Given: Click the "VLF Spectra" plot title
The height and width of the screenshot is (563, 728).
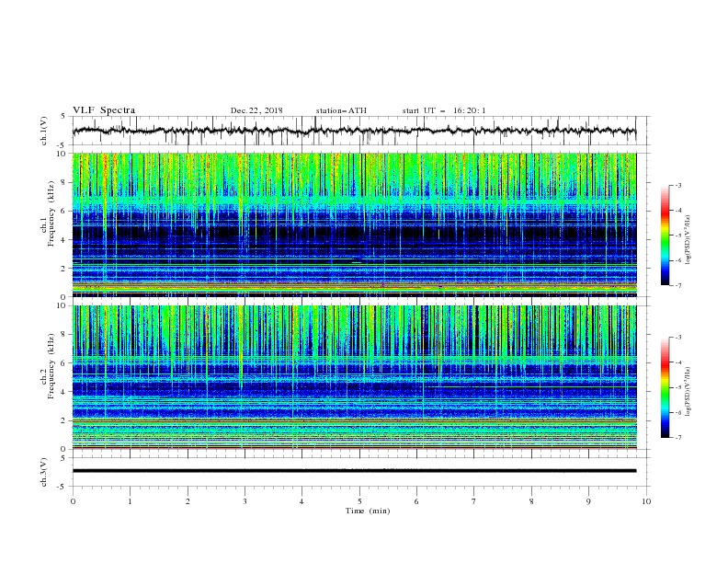Looking at the screenshot, I should (104, 110).
